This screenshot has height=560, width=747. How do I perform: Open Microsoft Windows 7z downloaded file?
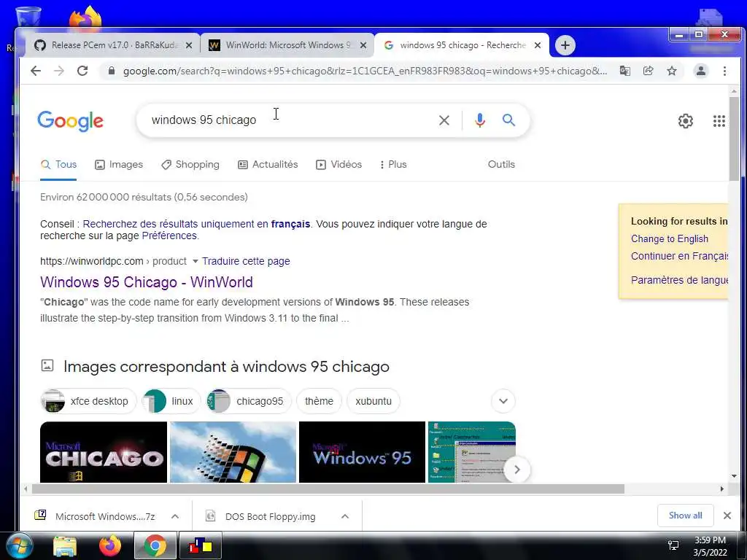pos(96,516)
